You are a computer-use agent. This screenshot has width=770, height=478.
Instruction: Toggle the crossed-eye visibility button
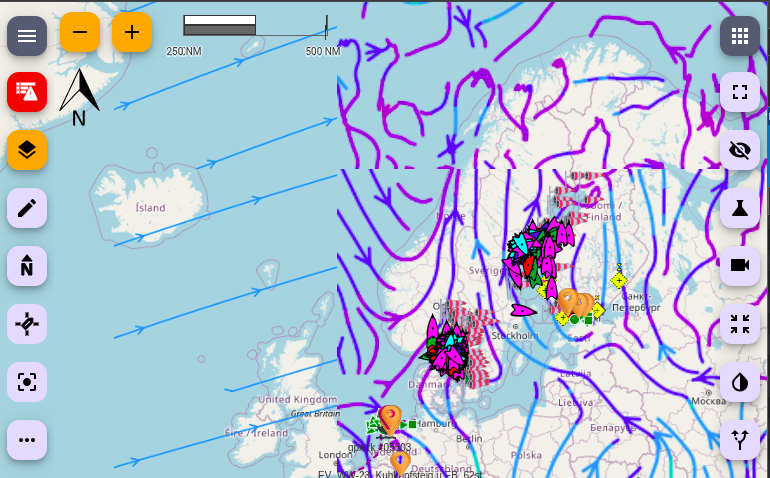740,150
